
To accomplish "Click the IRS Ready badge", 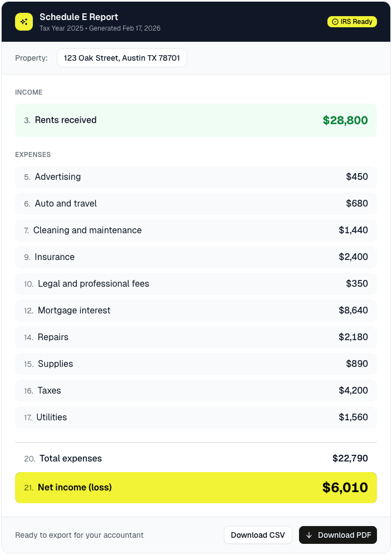I will 352,22.
